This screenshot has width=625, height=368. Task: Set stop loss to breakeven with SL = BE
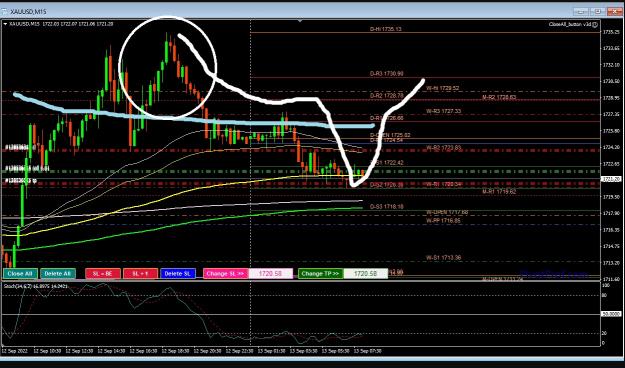click(102, 274)
